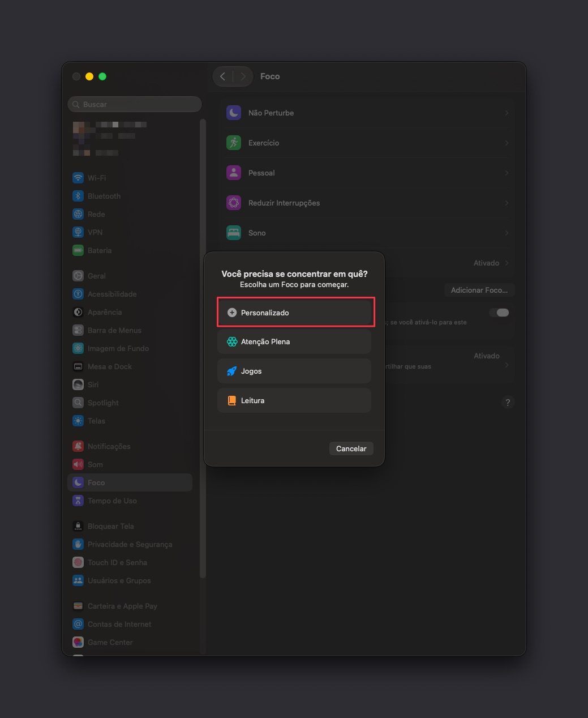The width and height of the screenshot is (588, 718).
Task: Click the sidebar scrollbar
Action: point(203,348)
